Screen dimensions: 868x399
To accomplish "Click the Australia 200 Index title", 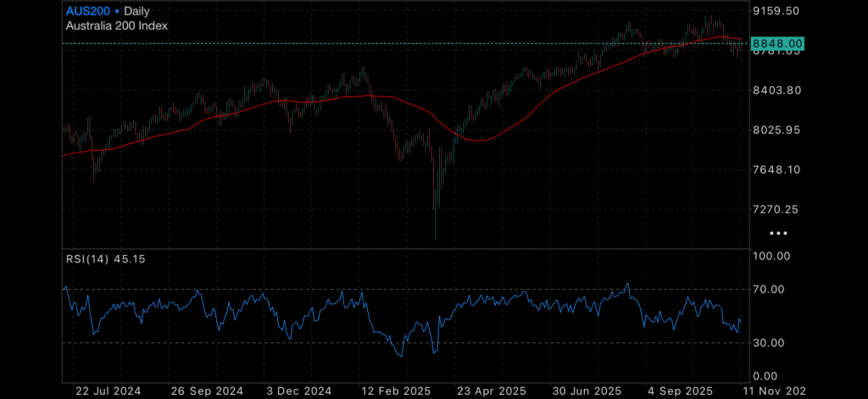I will tap(116, 25).
